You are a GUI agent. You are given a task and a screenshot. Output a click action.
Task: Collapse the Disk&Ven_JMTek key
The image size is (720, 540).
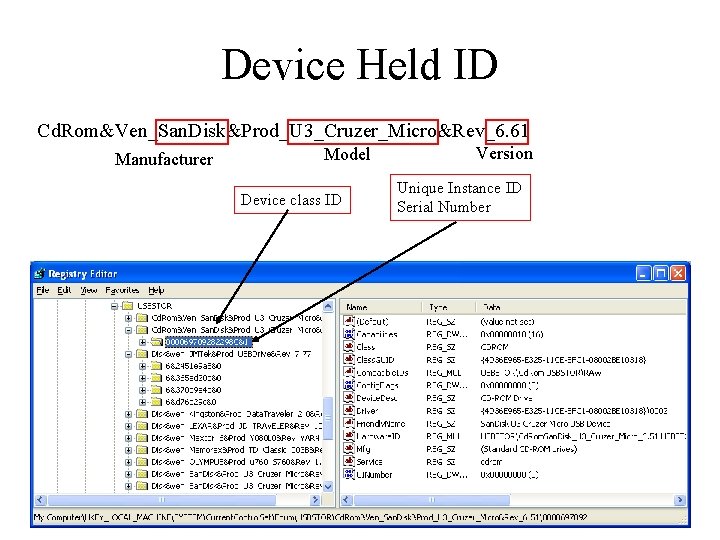point(129,354)
